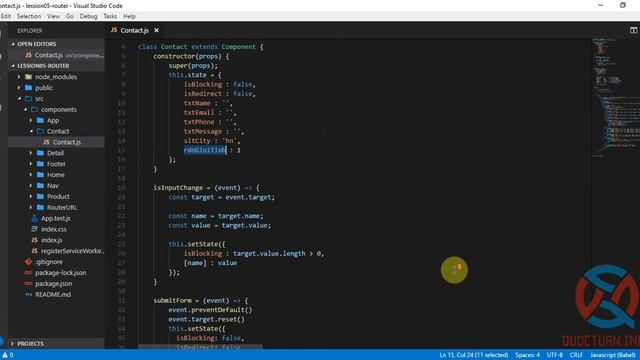Expand the node_modules folder

[x=19, y=77]
